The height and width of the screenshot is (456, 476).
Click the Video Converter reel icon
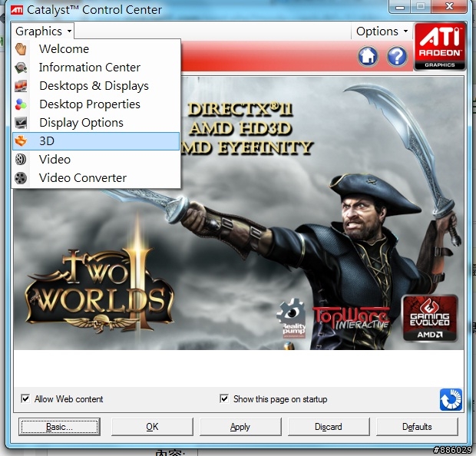[x=21, y=178]
